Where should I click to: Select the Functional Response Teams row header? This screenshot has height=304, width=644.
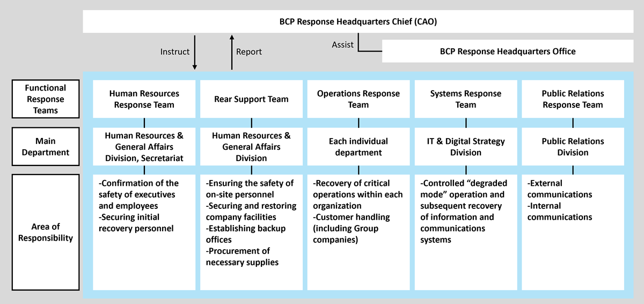(x=46, y=99)
